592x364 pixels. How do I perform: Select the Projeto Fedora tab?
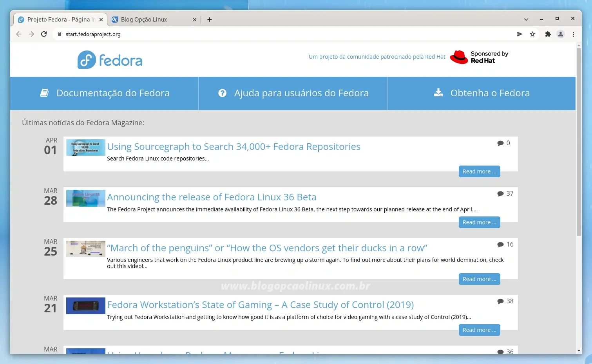[60, 20]
